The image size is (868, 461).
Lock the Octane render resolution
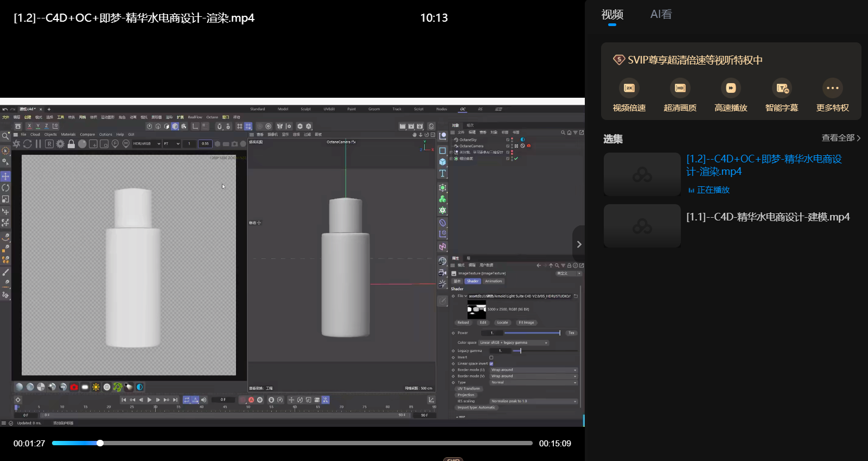(72, 144)
